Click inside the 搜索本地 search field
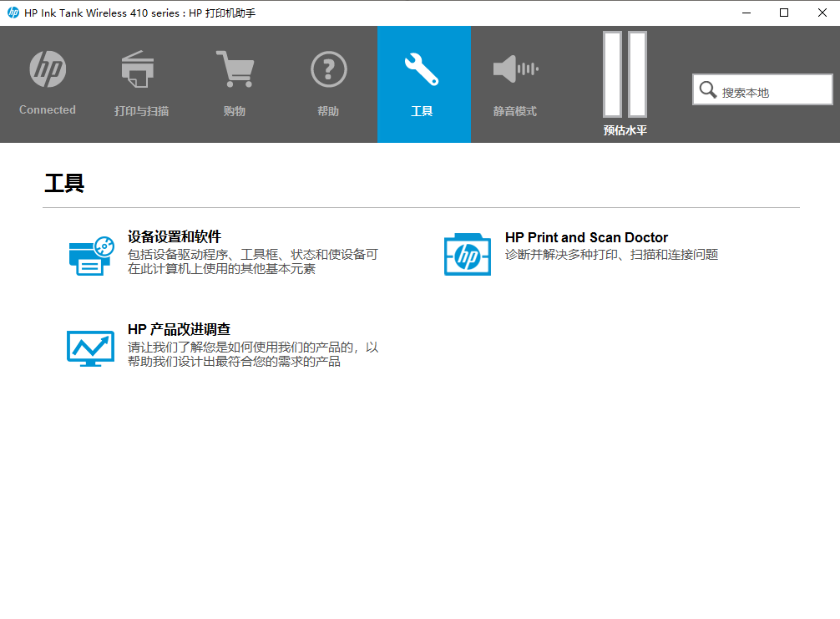Image resolution: width=840 pixels, height=619 pixels. 772,92
